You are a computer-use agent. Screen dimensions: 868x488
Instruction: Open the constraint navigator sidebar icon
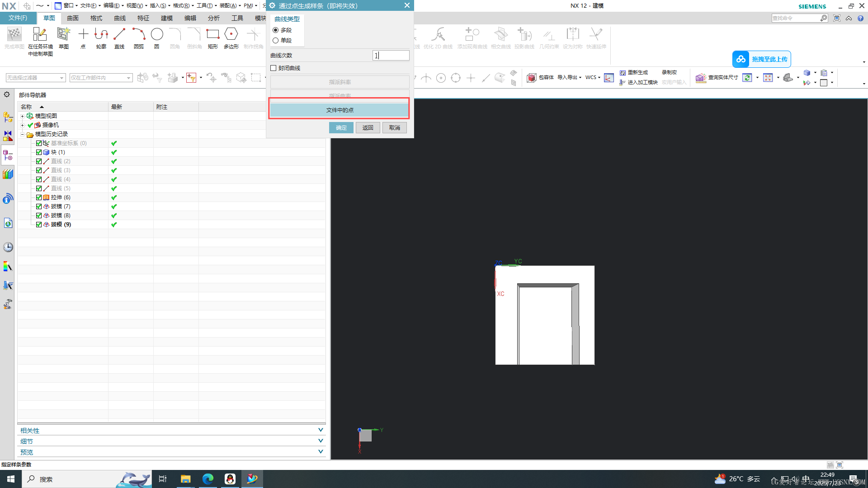point(8,136)
